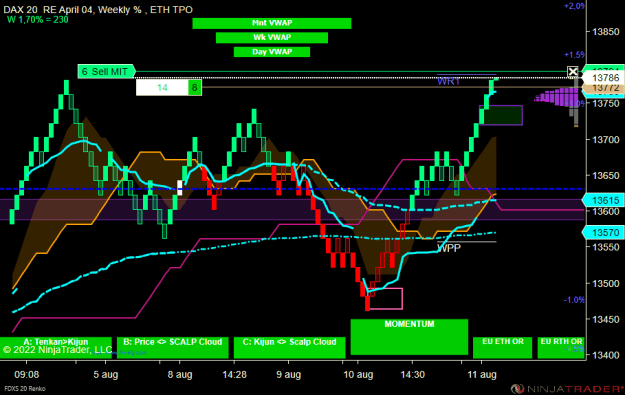Image resolution: width=625 pixels, height=395 pixels.
Task: Click the WR1 pivot level label
Action: [448, 81]
